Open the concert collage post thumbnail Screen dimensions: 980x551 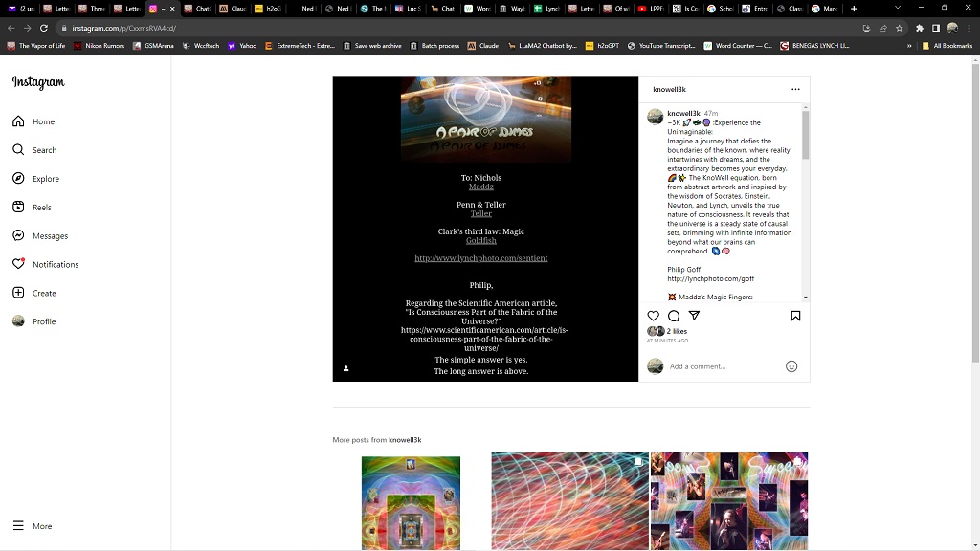[x=729, y=501]
